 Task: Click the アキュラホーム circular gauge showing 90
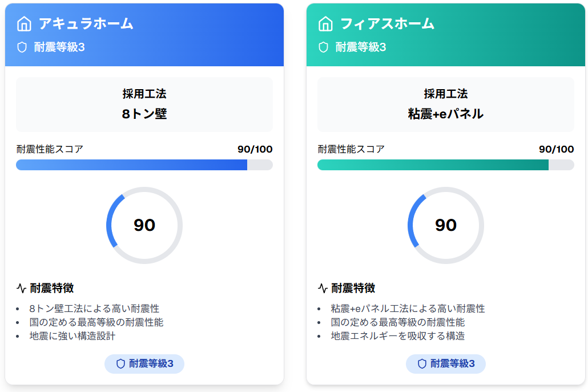click(x=144, y=225)
